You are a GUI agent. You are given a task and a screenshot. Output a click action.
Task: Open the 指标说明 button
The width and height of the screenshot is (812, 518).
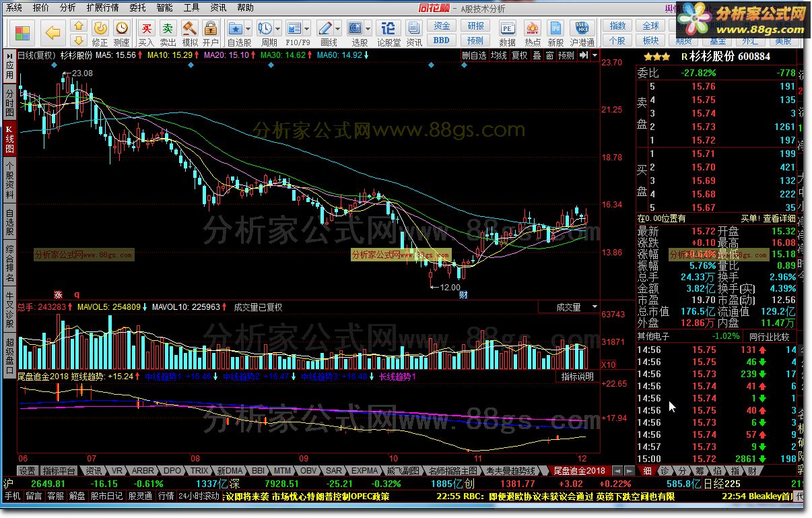[578, 377]
